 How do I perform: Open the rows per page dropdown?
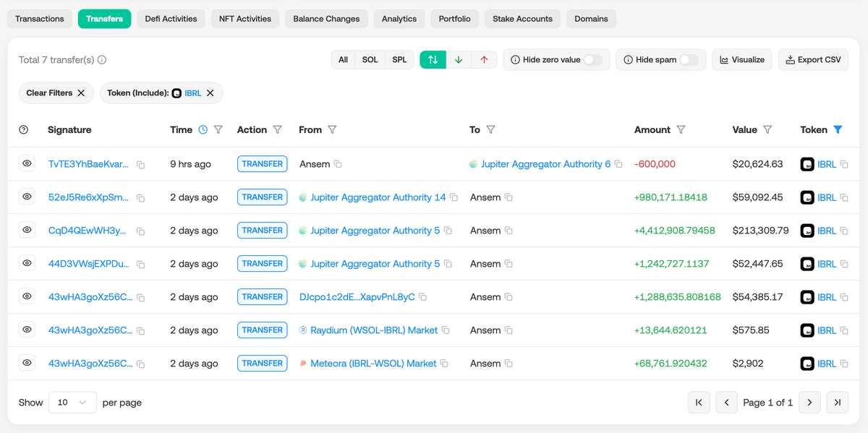coord(72,403)
